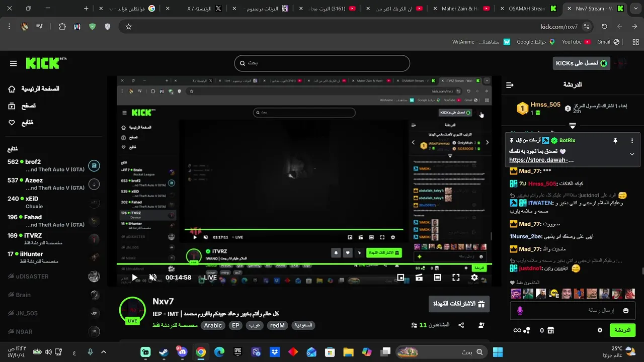
Task: Click Hmss_505 top gifter entry
Action: pyautogui.click(x=538, y=108)
